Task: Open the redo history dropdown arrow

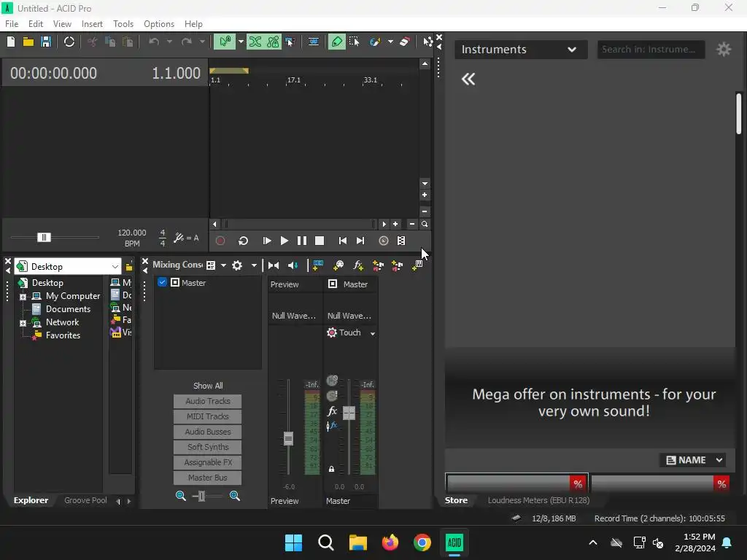Action: click(x=202, y=42)
